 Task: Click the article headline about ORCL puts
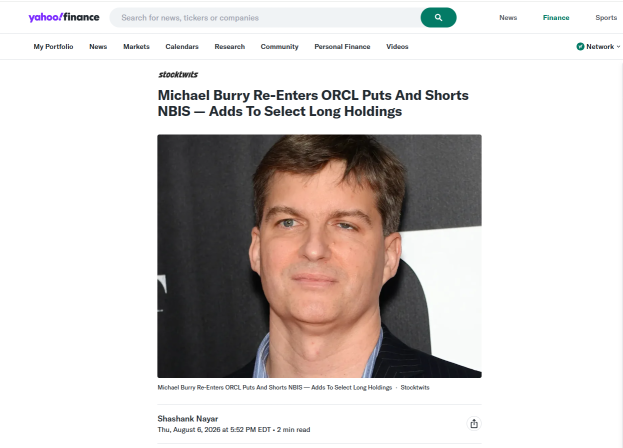tap(313, 103)
